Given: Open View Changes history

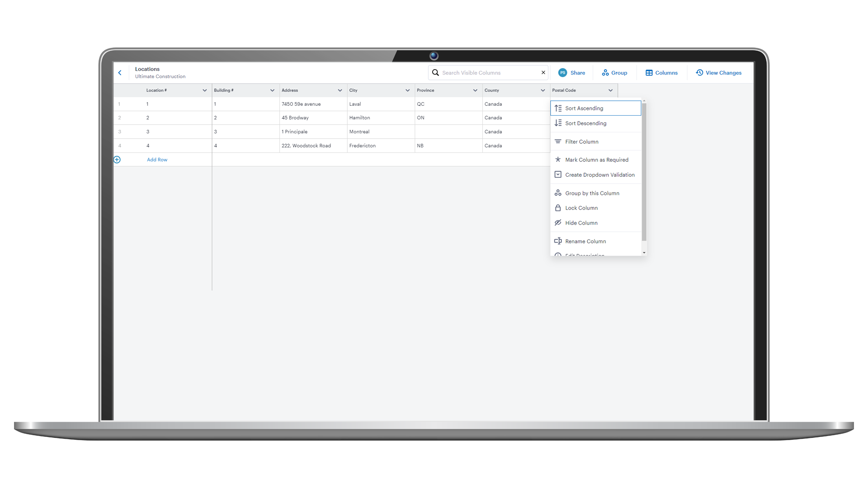Looking at the screenshot, I should (x=718, y=73).
